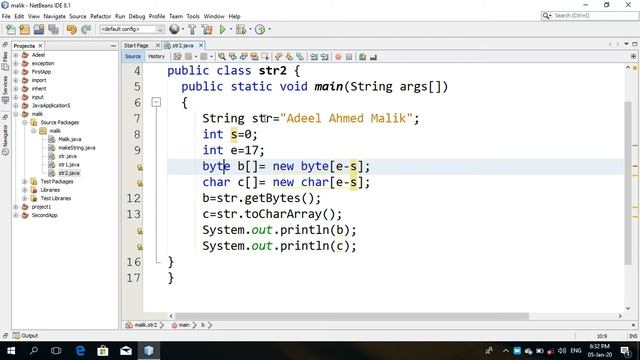This screenshot has width=640, height=360.
Task: Collapse main method code fold marker
Action: tap(156, 102)
